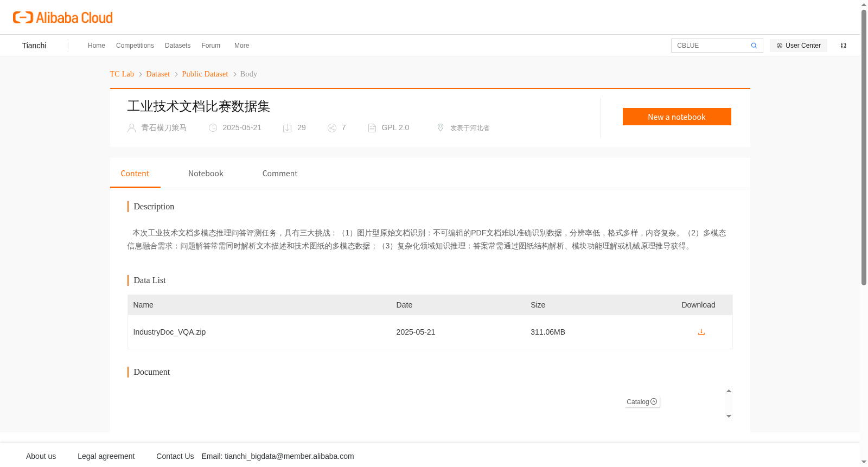This screenshot has width=868, height=467.
Task: Click the author person icon
Action: (131, 128)
